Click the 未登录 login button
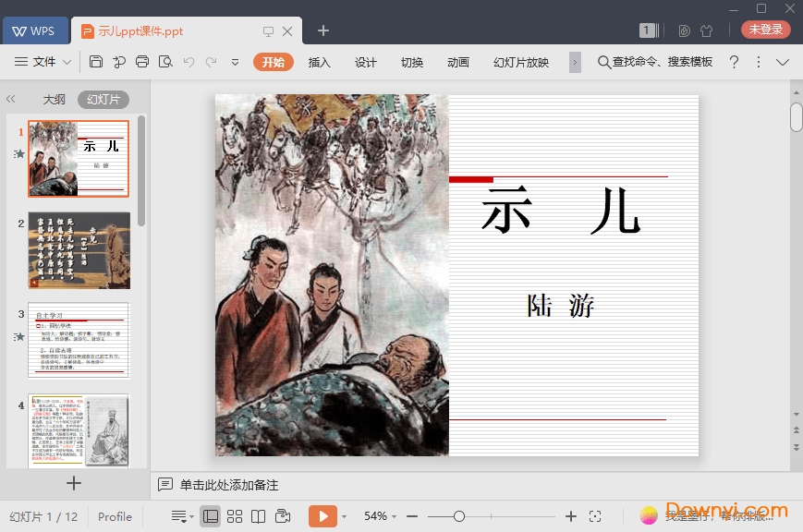This screenshot has width=803, height=532. (765, 29)
